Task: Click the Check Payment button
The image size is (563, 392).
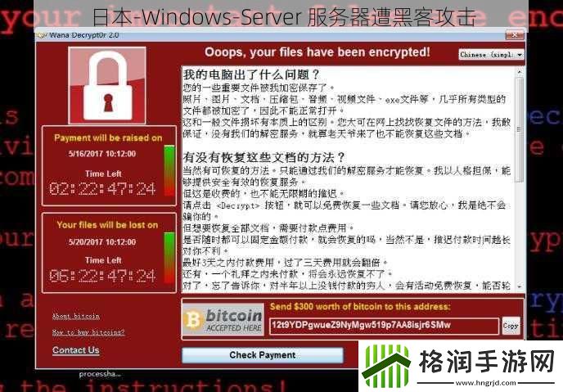Action: (263, 355)
